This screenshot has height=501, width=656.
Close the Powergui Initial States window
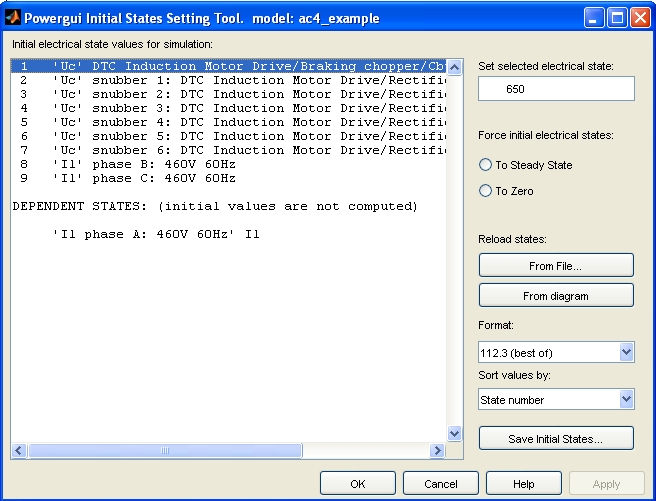pyautogui.click(x=640, y=18)
